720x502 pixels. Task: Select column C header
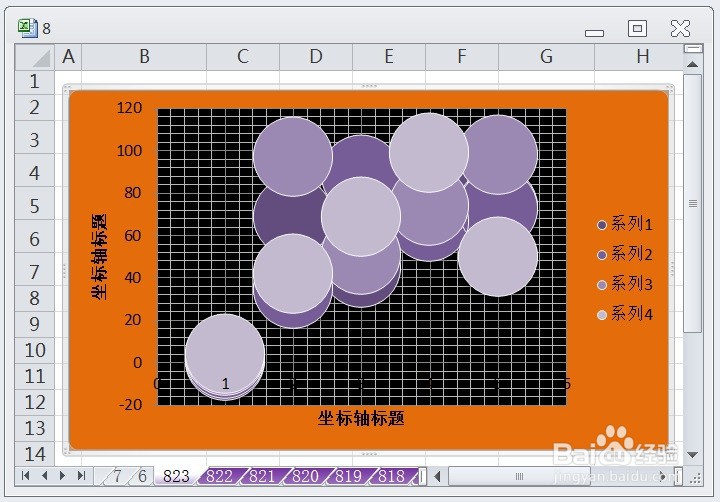[x=243, y=57]
